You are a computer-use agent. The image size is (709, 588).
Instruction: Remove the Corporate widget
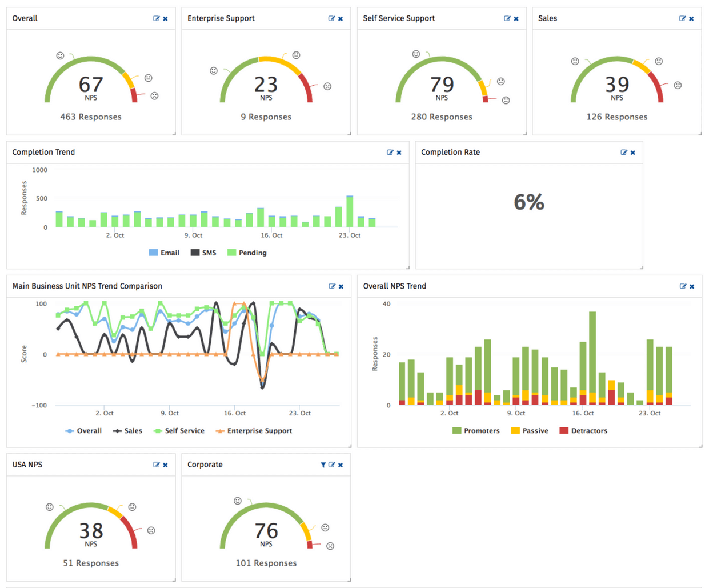coord(341,465)
